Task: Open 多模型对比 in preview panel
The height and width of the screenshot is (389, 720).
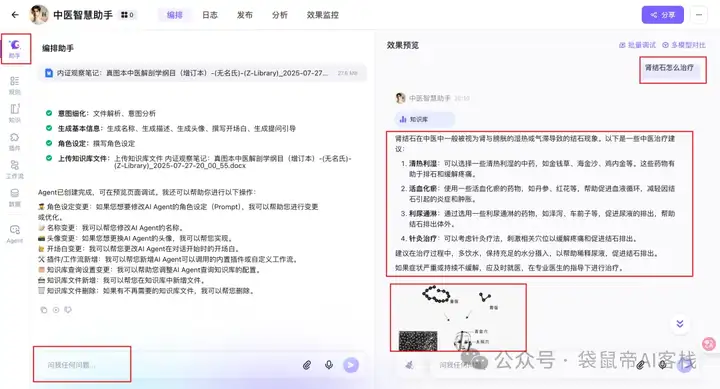Action: 684,45
